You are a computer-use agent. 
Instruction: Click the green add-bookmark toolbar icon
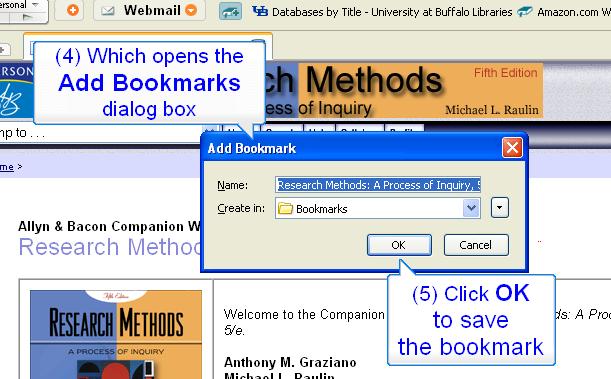230,11
